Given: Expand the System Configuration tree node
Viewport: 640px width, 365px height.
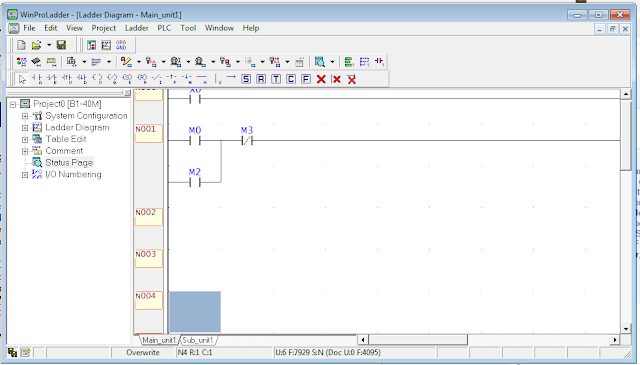Looking at the screenshot, I should [x=25, y=116].
